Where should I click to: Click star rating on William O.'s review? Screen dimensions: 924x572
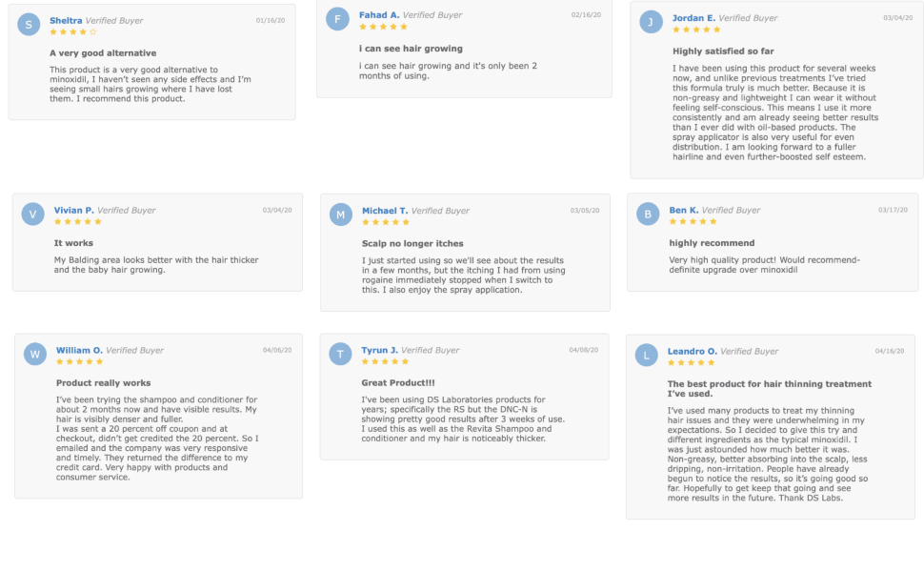click(80, 361)
